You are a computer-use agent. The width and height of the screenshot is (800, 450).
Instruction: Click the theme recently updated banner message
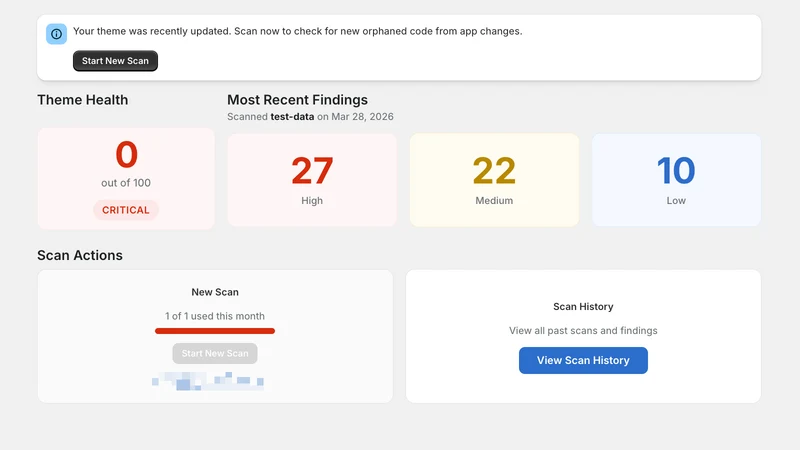coord(297,31)
